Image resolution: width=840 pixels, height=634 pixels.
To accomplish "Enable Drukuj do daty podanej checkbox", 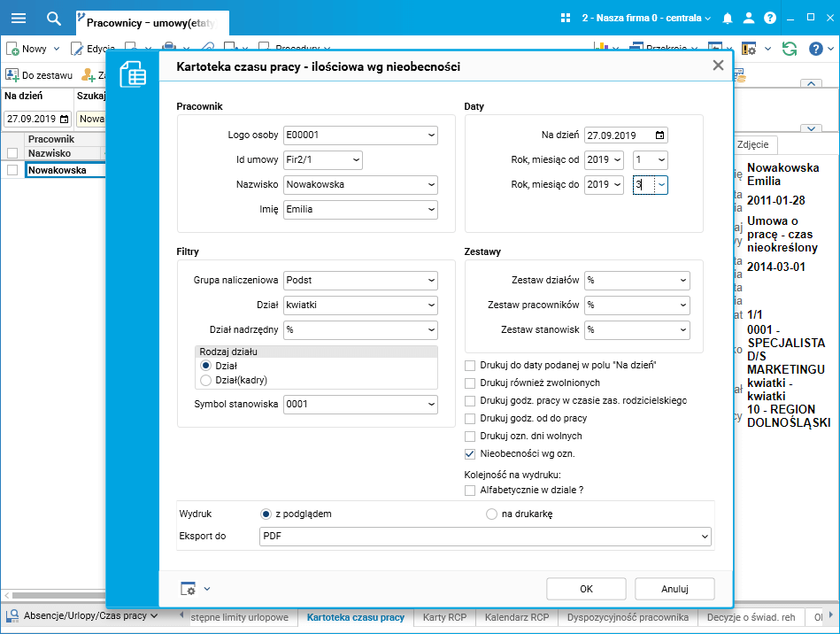I will 470,366.
